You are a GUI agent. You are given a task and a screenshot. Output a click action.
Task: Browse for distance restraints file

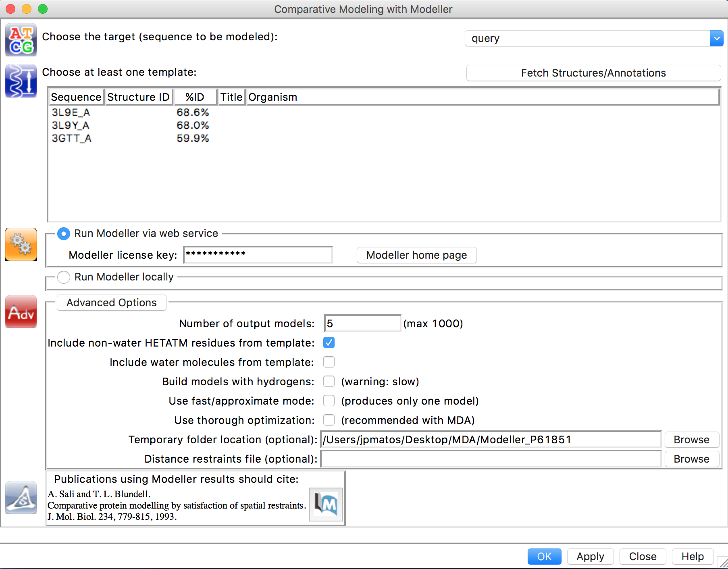[691, 459]
